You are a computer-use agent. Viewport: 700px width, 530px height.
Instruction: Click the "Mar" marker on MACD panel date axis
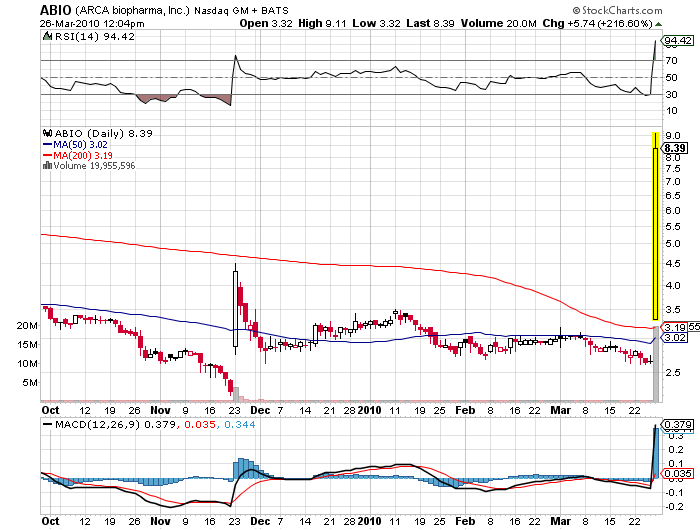(560, 521)
